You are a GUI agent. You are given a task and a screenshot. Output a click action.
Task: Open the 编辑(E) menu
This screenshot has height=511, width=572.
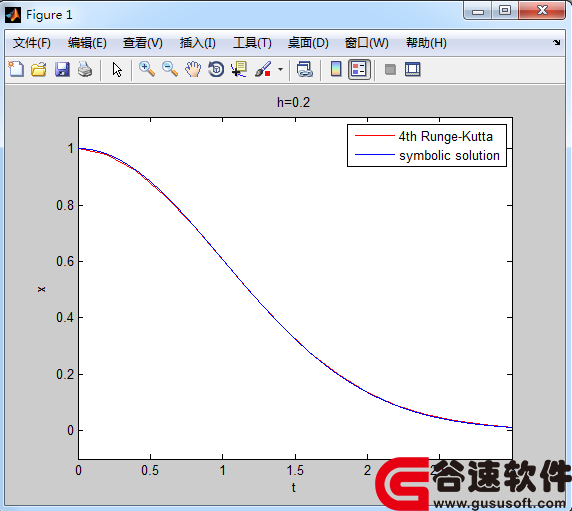(87, 43)
